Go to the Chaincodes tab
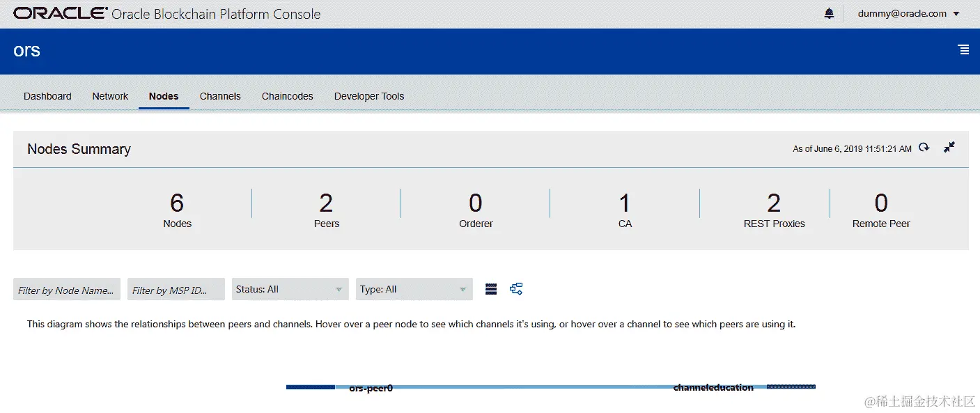 [x=288, y=96]
